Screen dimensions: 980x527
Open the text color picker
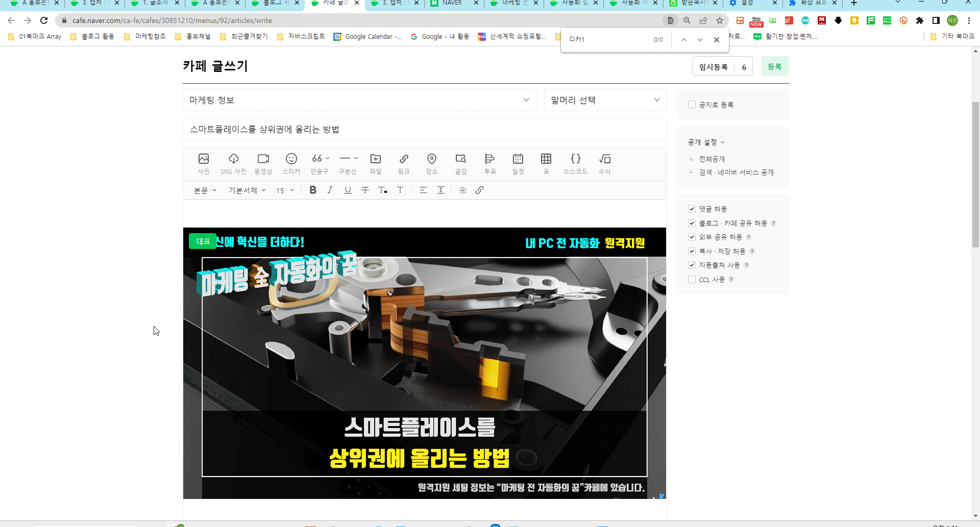point(382,190)
